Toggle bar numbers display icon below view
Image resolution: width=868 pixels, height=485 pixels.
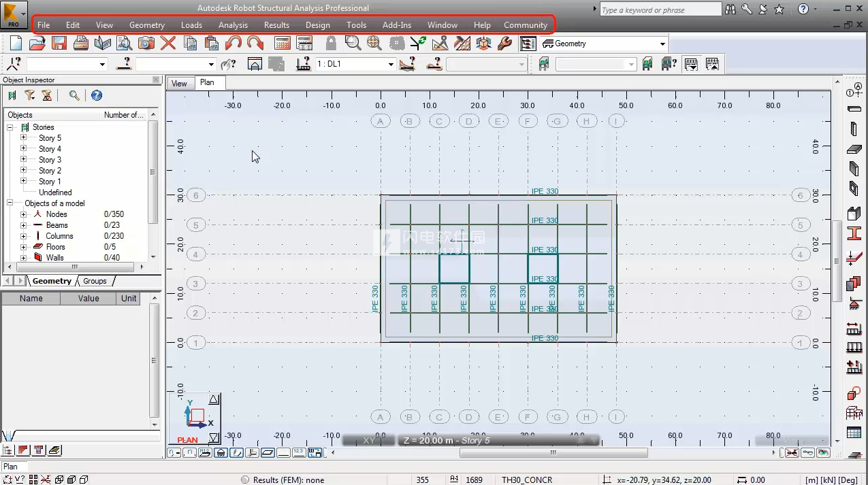point(191,452)
